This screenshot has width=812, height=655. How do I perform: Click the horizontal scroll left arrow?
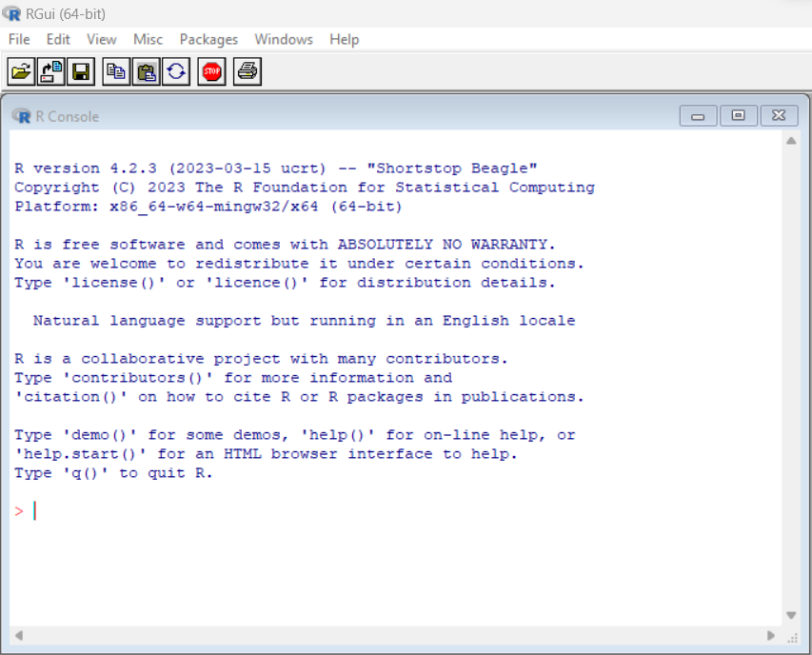pos(19,635)
